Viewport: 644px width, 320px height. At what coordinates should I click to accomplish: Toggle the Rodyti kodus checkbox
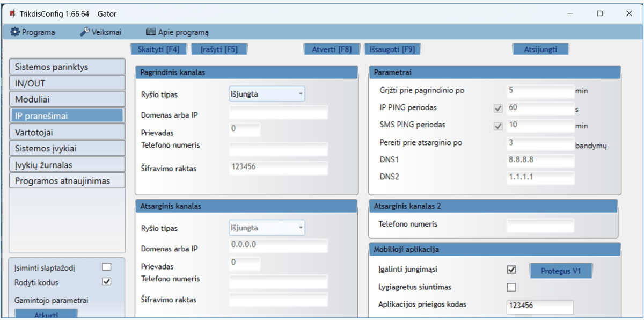click(107, 282)
